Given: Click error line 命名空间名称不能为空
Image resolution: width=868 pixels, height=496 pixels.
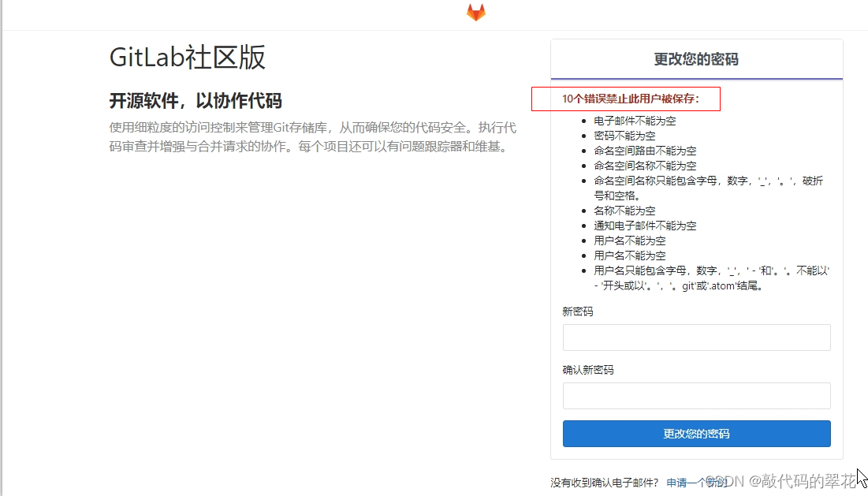Looking at the screenshot, I should pos(645,166).
